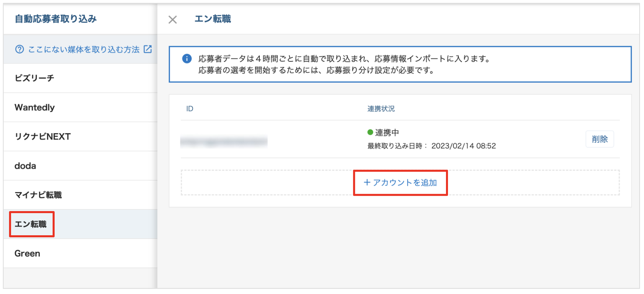The width and height of the screenshot is (644, 294).
Task: Select リクナビNEXT in the media list
Action: pos(80,137)
